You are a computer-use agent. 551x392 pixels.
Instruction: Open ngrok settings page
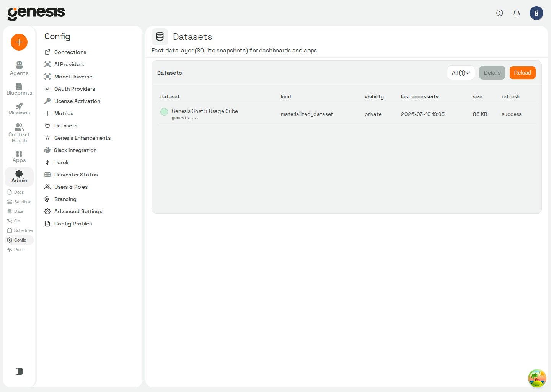point(57,162)
